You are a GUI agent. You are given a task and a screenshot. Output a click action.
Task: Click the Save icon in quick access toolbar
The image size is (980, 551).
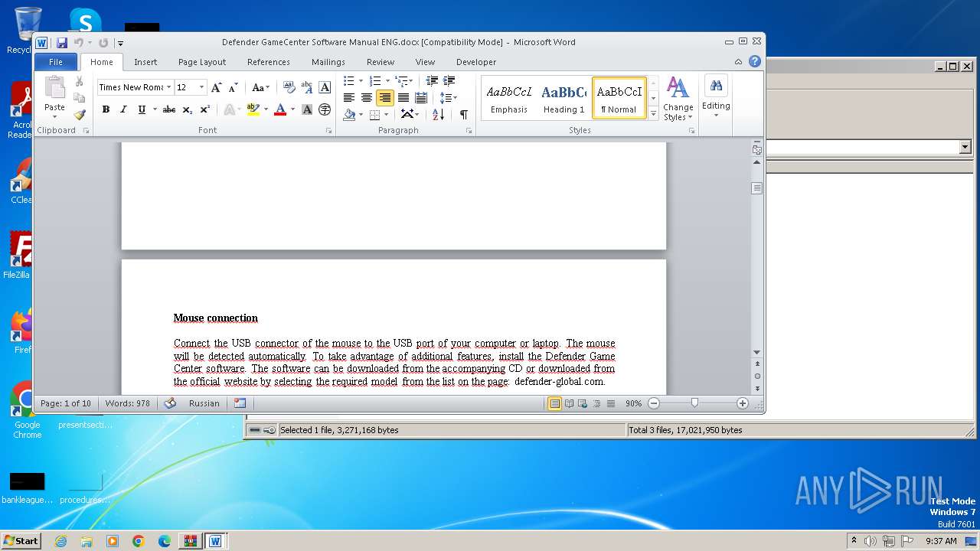62,43
